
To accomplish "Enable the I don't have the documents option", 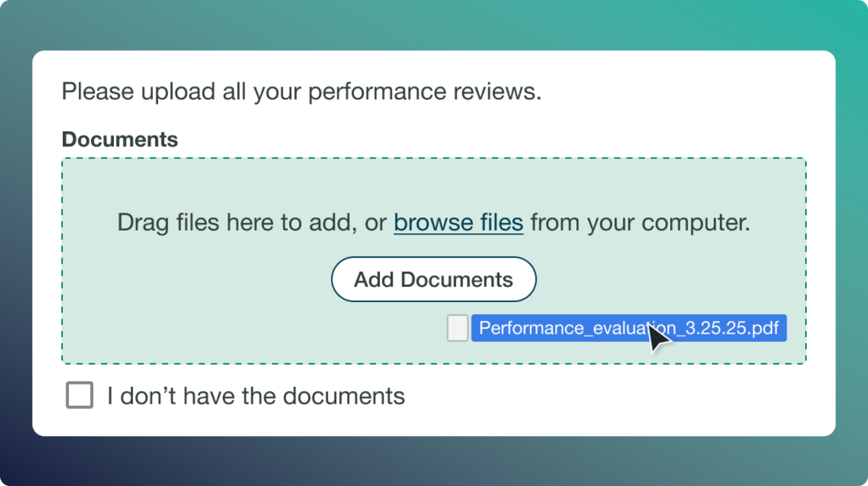I will 80,396.
